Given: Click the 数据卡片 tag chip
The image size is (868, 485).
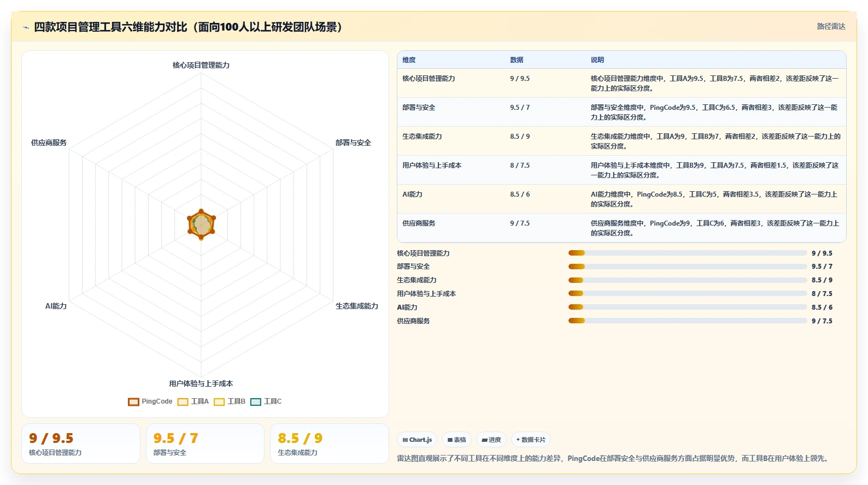Looking at the screenshot, I should [x=531, y=440].
